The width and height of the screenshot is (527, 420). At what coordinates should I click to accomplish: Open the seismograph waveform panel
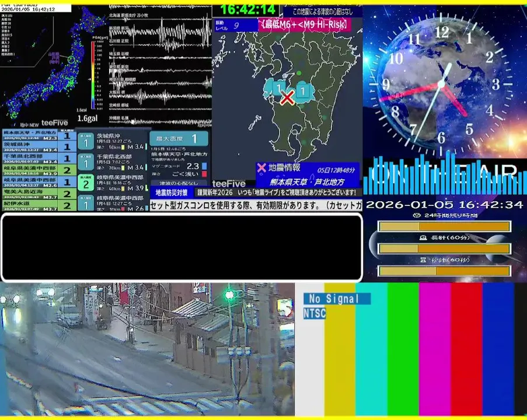(160, 66)
